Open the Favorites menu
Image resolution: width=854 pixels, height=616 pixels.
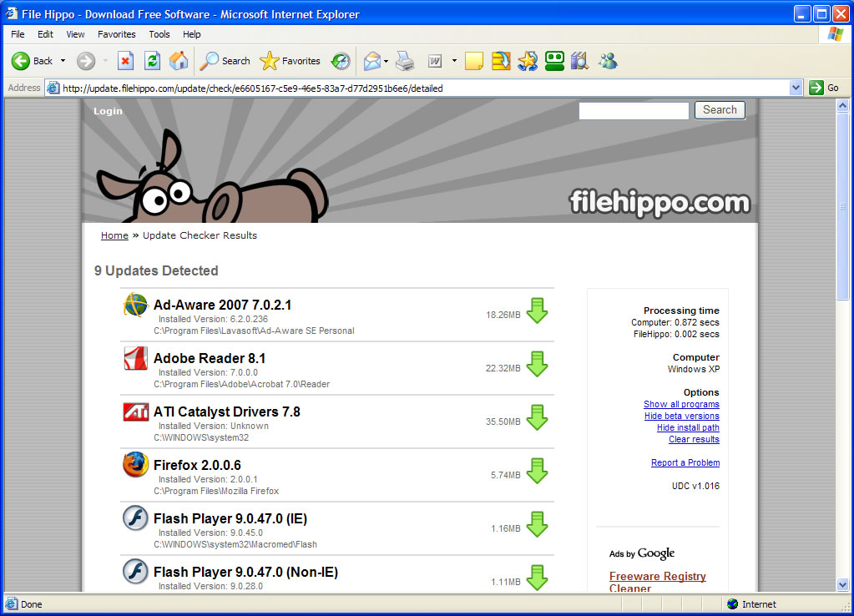tap(116, 34)
